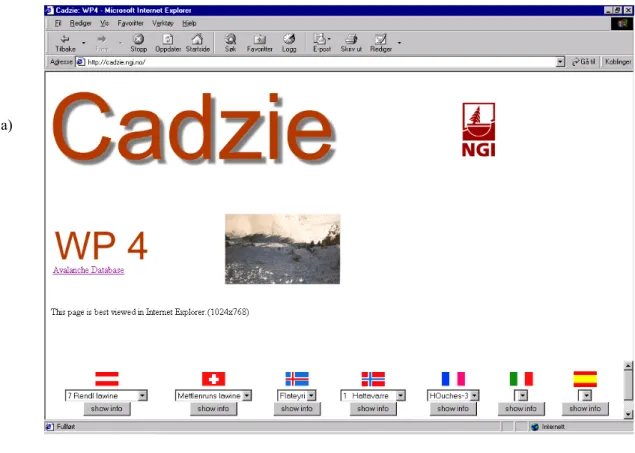The height and width of the screenshot is (453, 635).
Task: Click the Italian flag
Action: click(521, 379)
